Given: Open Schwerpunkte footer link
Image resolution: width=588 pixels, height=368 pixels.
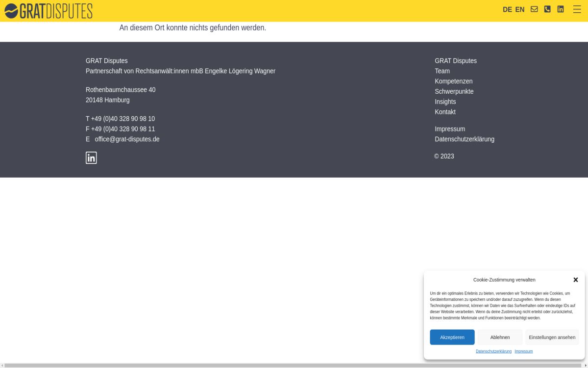Looking at the screenshot, I should pos(454,92).
